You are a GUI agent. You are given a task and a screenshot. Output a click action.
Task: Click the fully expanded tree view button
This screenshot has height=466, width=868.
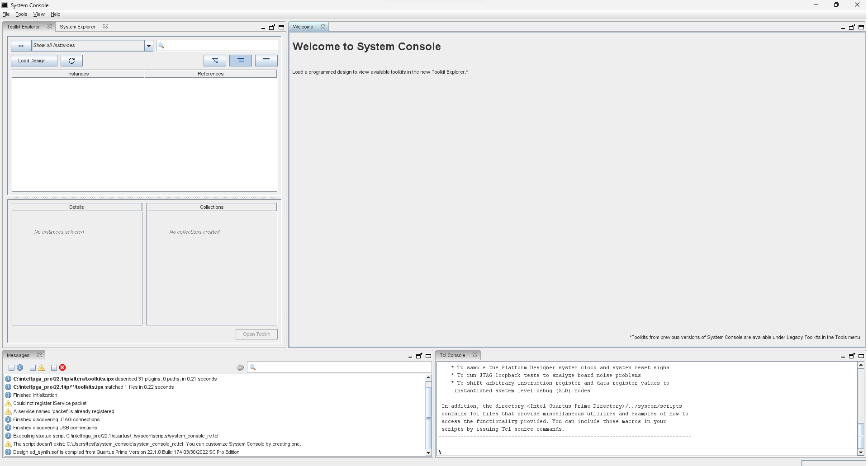215,61
